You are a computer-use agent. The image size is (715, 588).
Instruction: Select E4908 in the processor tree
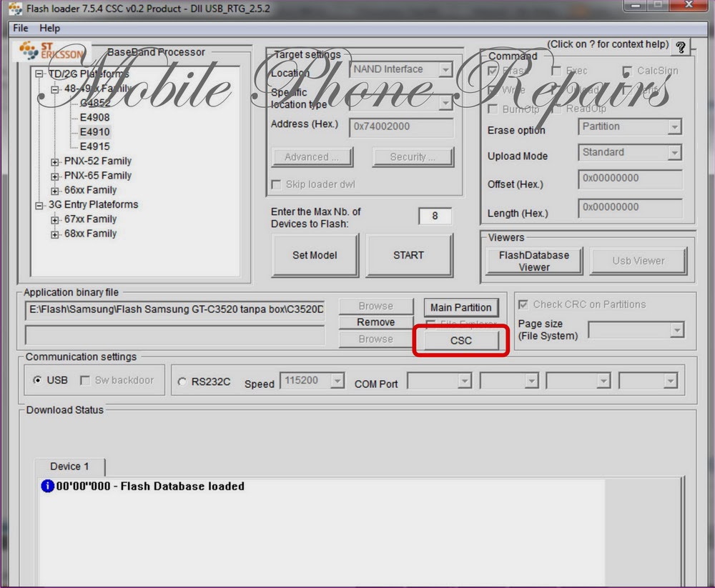(x=95, y=118)
